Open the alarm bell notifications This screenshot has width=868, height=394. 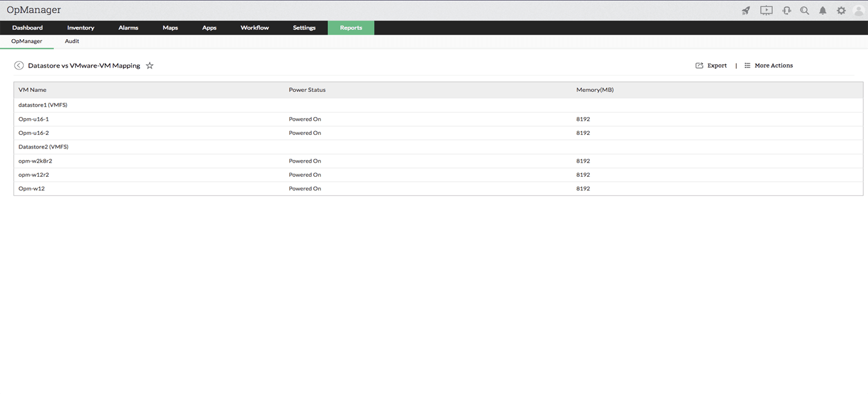tap(823, 10)
